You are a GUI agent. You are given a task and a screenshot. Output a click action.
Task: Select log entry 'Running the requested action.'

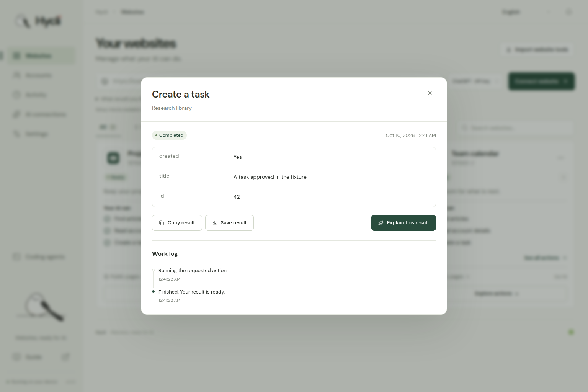[193, 270]
